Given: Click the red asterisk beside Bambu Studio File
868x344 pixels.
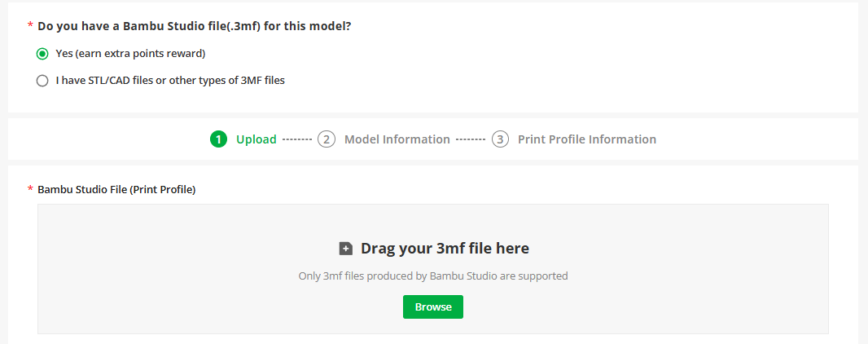Looking at the screenshot, I should [x=30, y=189].
